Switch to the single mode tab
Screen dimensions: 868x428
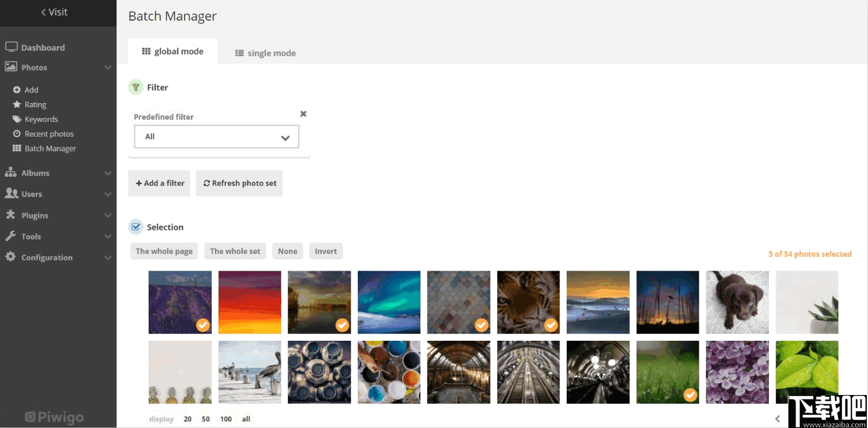265,53
